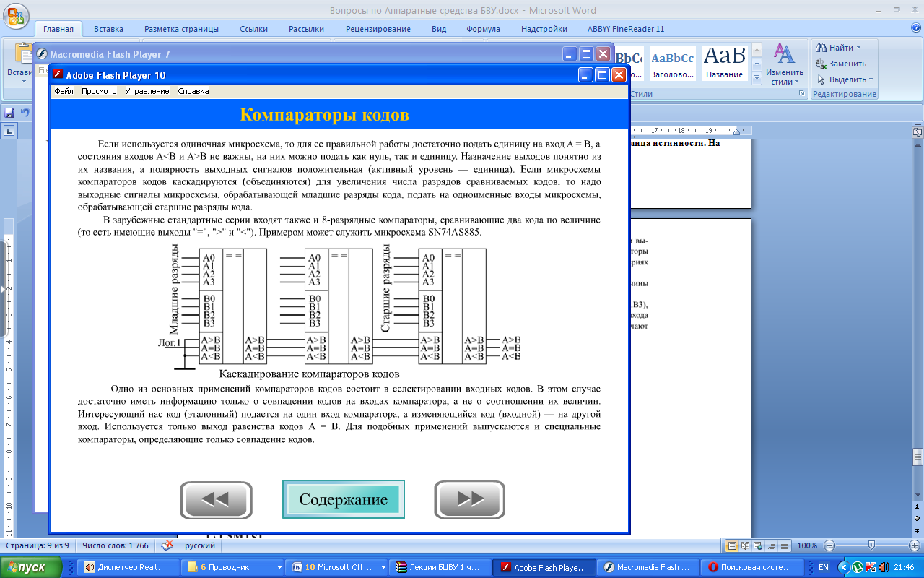
Task: Switch to Web Layout view icon
Action: pyautogui.click(x=757, y=545)
